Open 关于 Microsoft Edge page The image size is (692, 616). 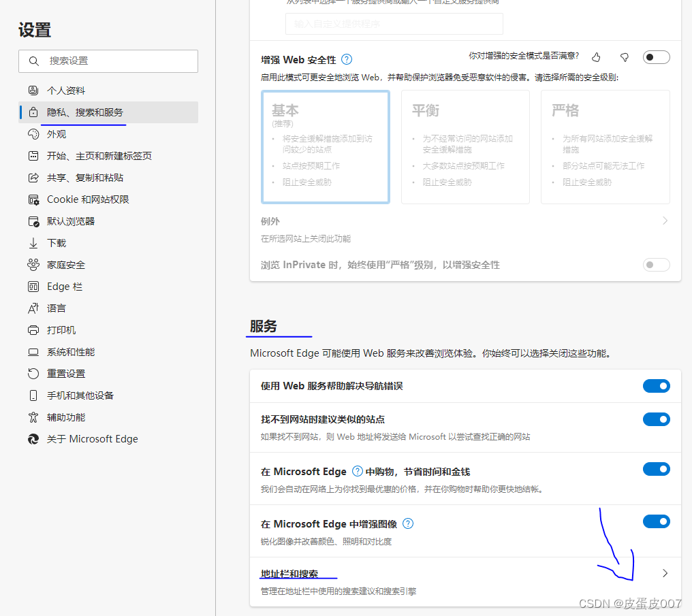108,439
